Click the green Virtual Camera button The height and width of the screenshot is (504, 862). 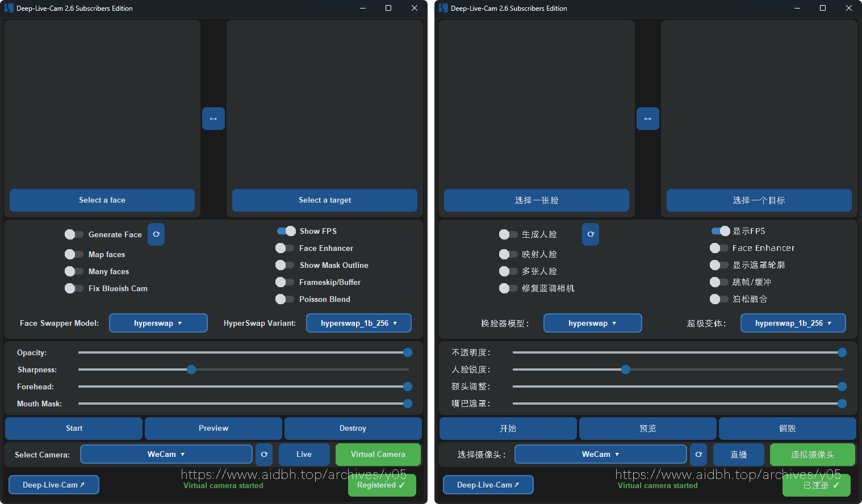click(x=378, y=454)
